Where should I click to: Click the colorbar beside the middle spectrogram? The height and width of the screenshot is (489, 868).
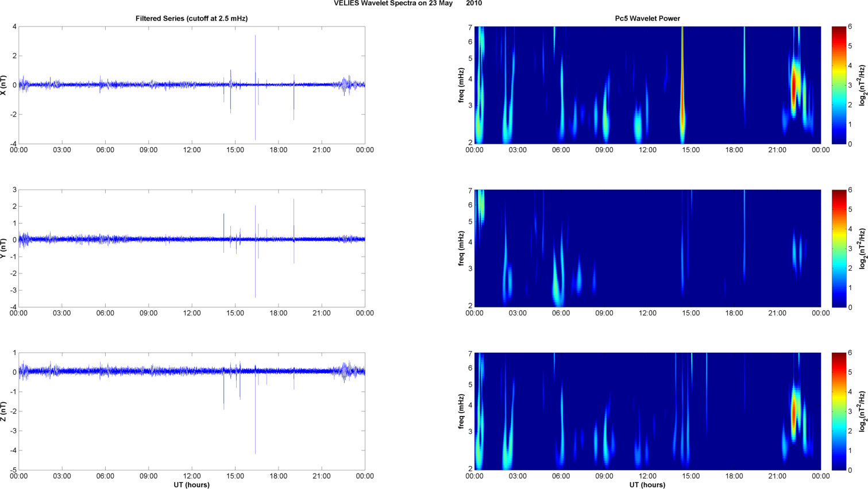coord(839,248)
